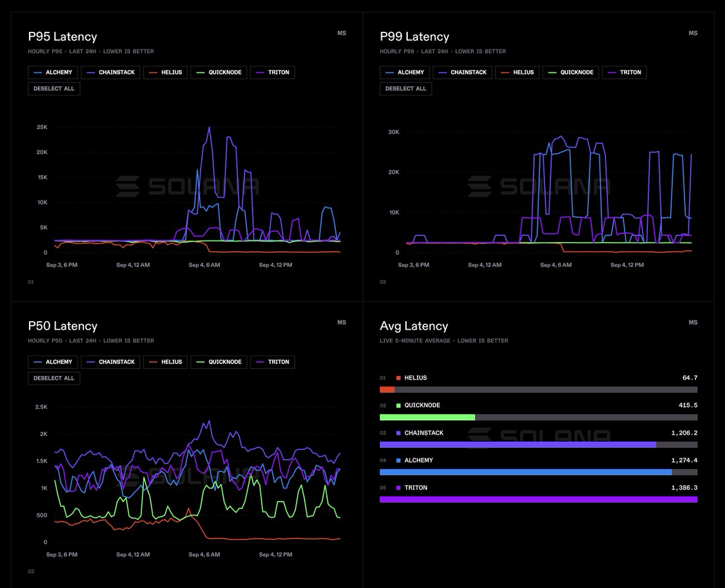
Task: Toggle QUICKNODE series in P99 Latency chart
Action: click(571, 72)
